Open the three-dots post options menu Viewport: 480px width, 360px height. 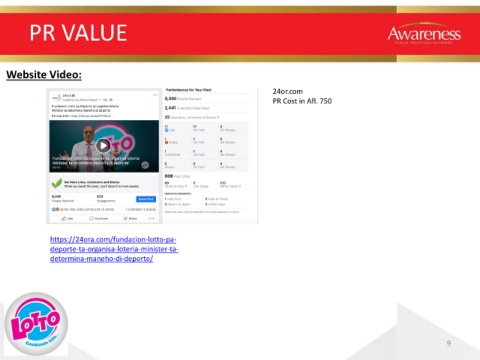[155, 95]
